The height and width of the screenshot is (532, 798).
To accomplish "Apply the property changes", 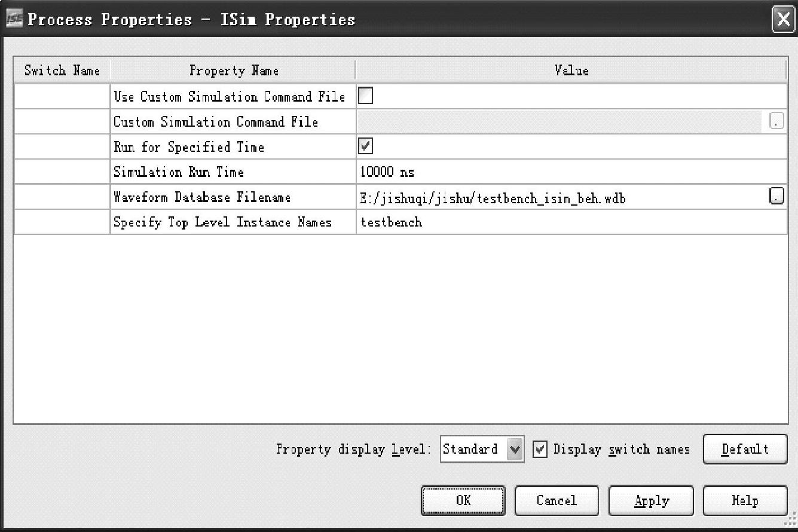I will pos(651,500).
